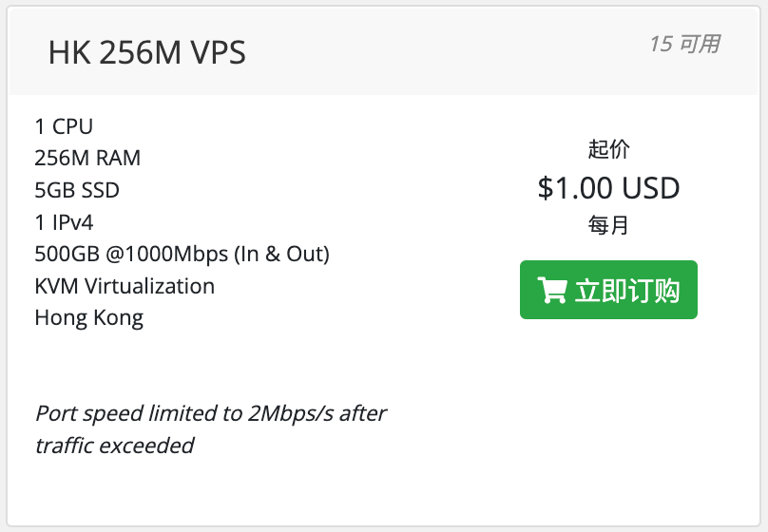Select the HK 256M VPS plan title
768x532 pixels.
(146, 53)
